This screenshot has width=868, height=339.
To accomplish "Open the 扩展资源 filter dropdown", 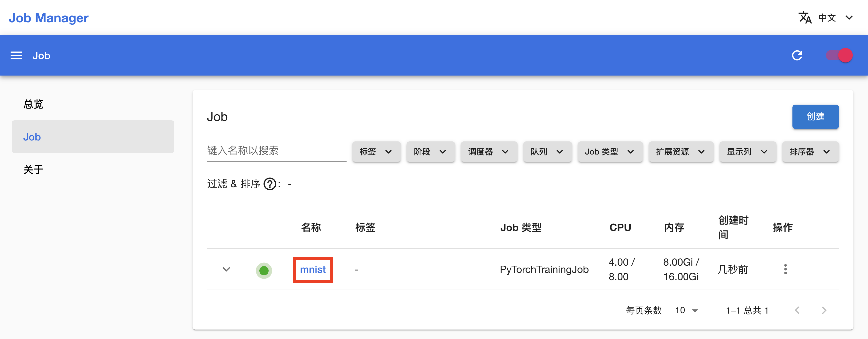I will point(681,152).
